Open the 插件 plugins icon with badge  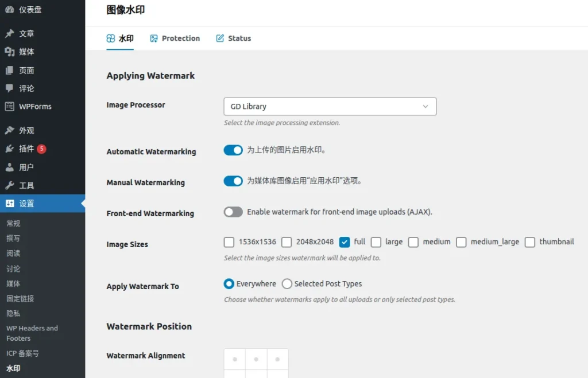pyautogui.click(x=10, y=149)
